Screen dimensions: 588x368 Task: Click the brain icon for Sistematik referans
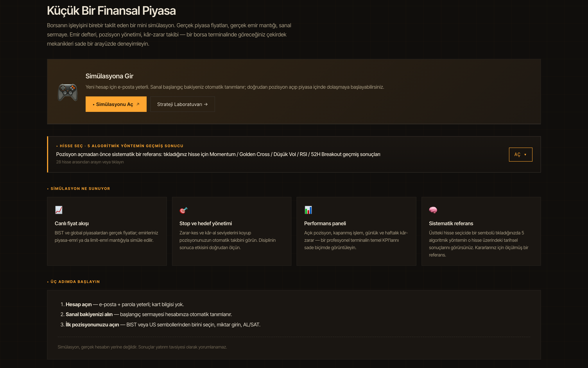pos(433,210)
